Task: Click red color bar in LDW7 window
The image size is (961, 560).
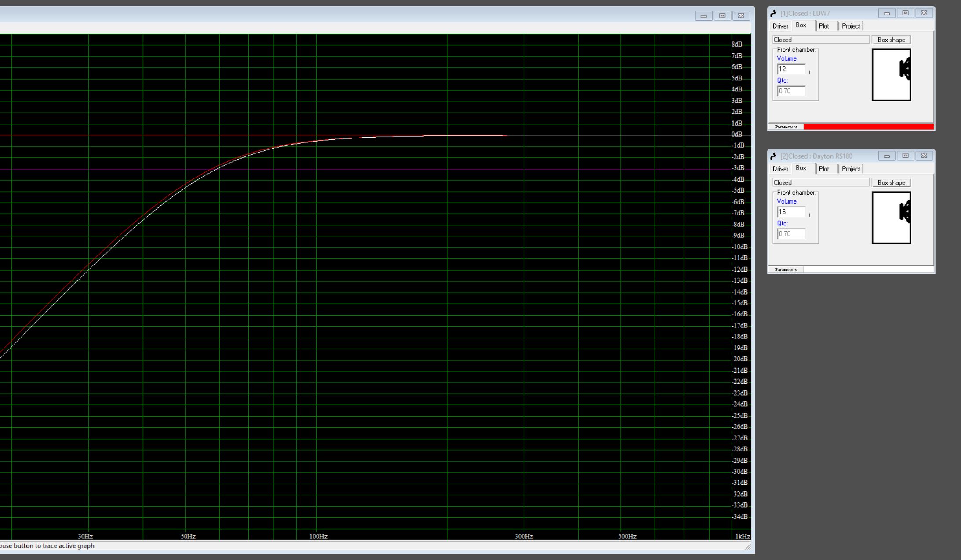Action: coord(869,127)
